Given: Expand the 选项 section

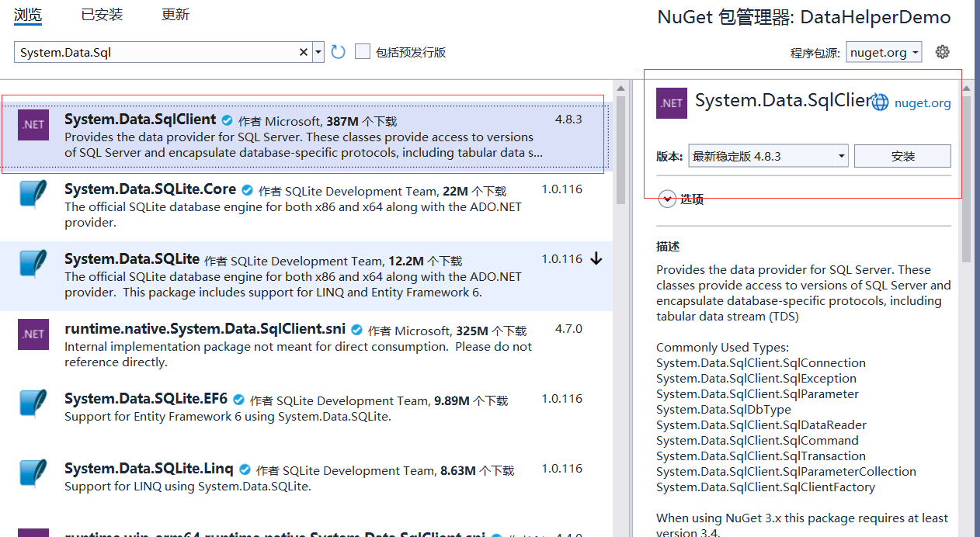Looking at the screenshot, I should pos(667,199).
